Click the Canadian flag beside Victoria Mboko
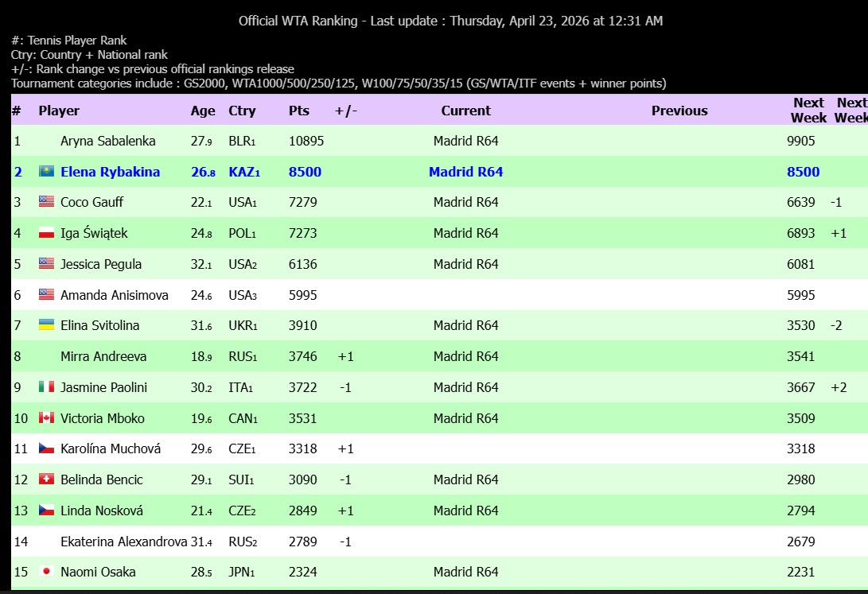This screenshot has height=594, width=868. [x=46, y=418]
